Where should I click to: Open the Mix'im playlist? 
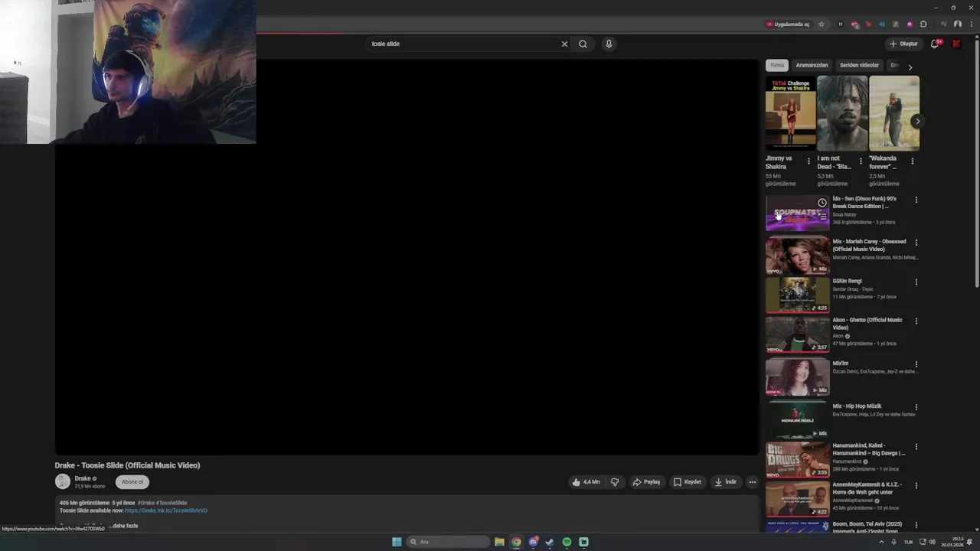coord(797,377)
